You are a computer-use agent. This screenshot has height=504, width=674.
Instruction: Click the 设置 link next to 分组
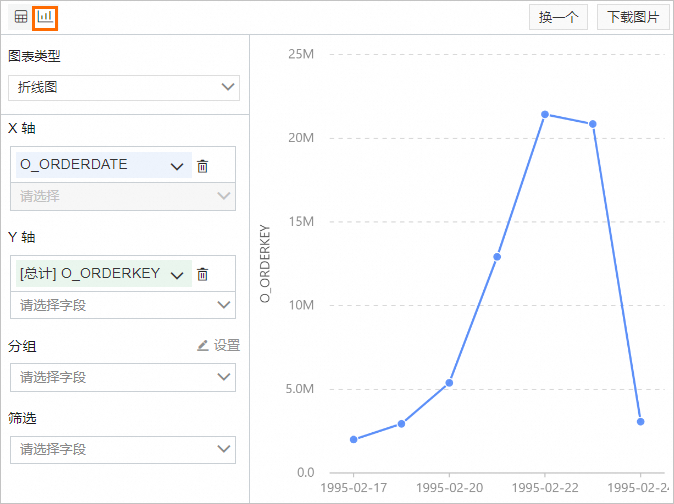coord(227,345)
